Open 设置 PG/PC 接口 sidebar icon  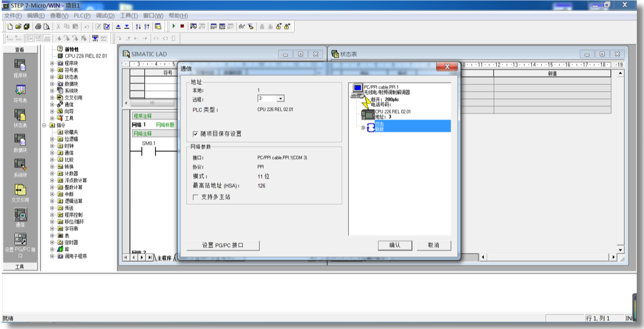click(x=20, y=245)
